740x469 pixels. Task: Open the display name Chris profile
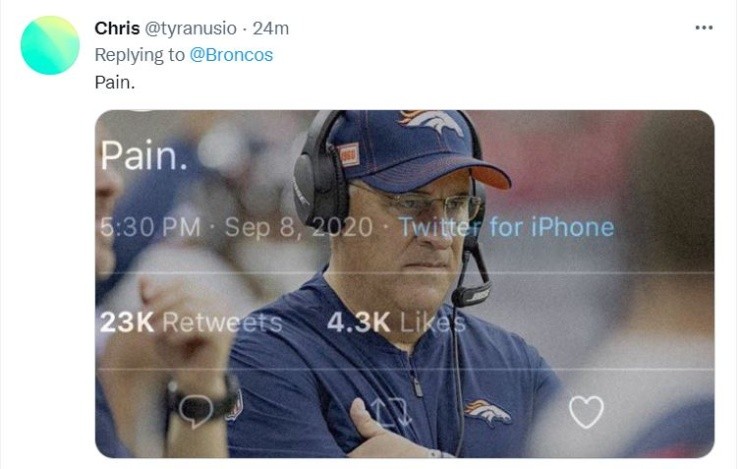tap(117, 28)
